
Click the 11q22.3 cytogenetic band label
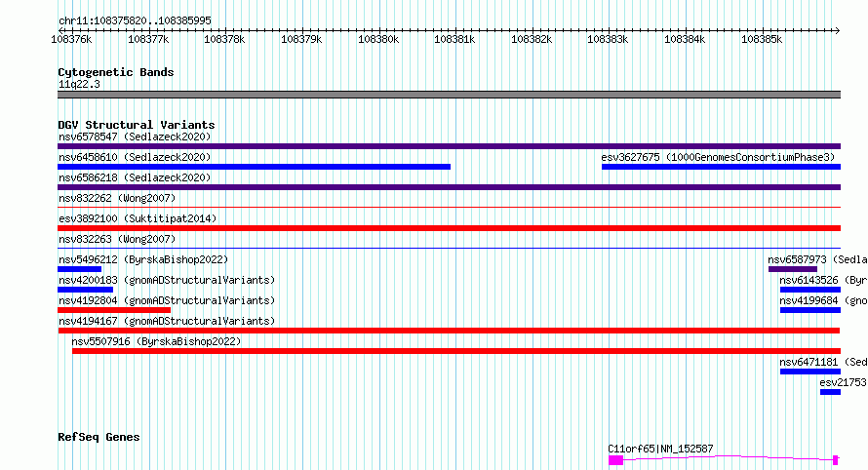(79, 84)
